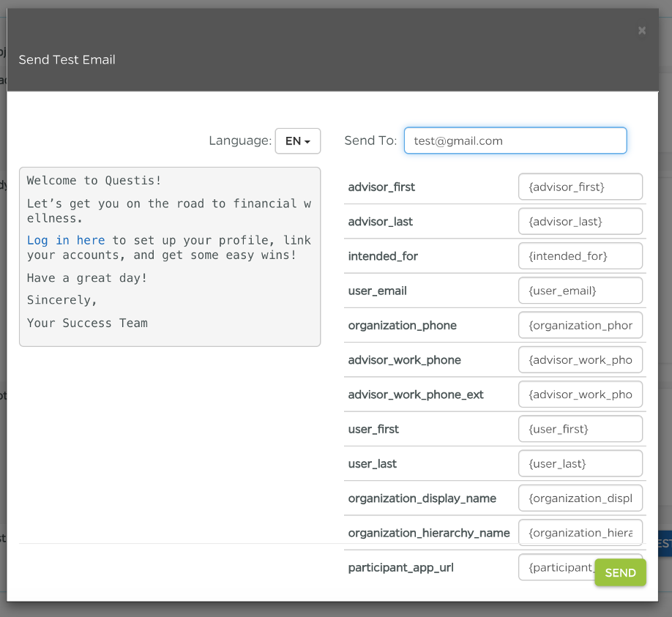Focus the advisor_work_phone_ext field
The image size is (672, 617).
(x=580, y=394)
